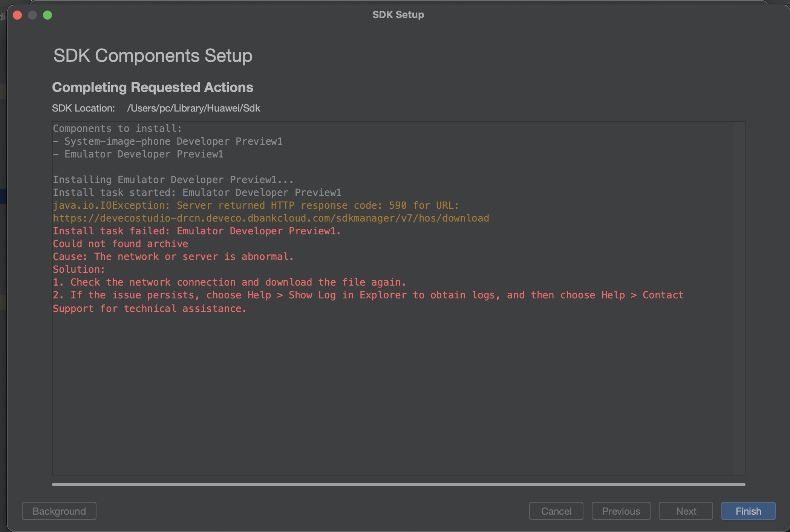
Task: Click the Cancel button
Action: [556, 511]
